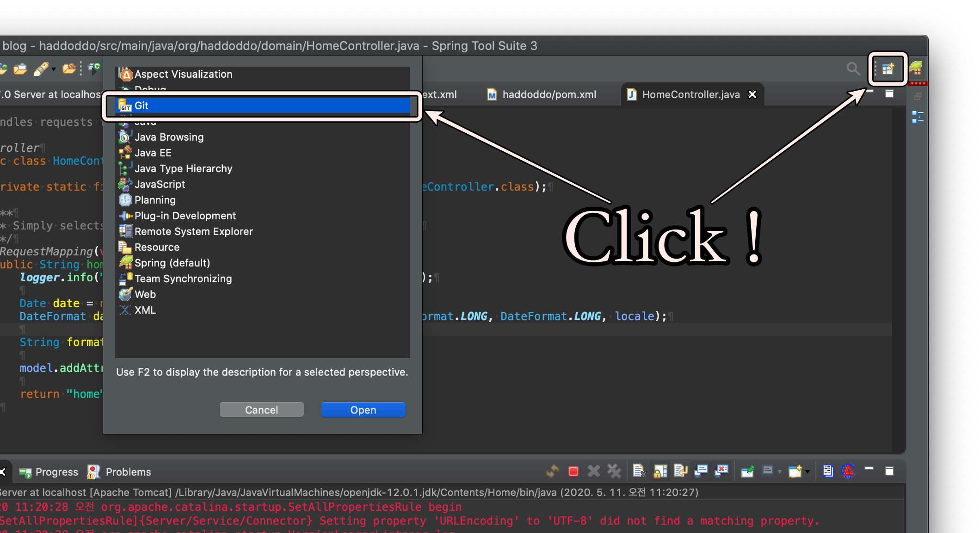Expand the Open Console dropdown arrow
This screenshot has width=980, height=533.
[x=807, y=471]
